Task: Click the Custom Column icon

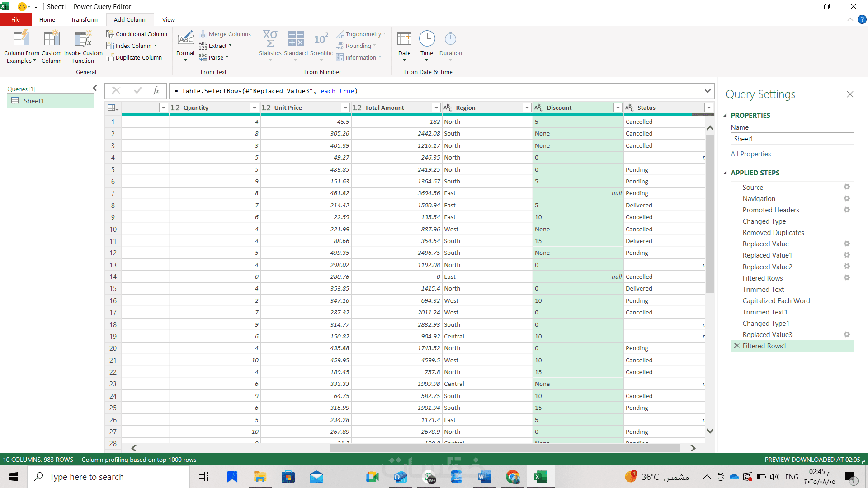Action: coord(52,39)
